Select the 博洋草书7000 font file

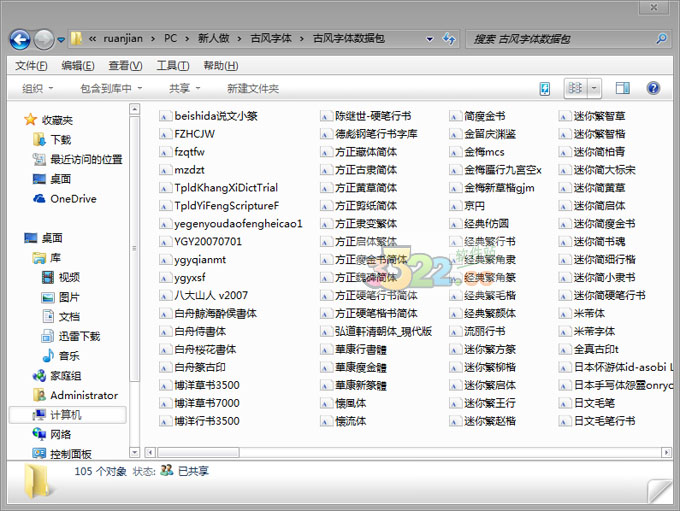pos(199,403)
